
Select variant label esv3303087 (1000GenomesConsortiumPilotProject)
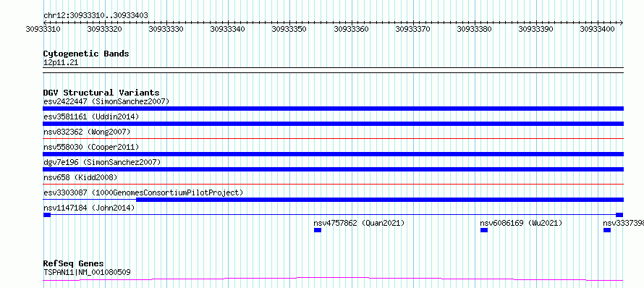(x=143, y=192)
